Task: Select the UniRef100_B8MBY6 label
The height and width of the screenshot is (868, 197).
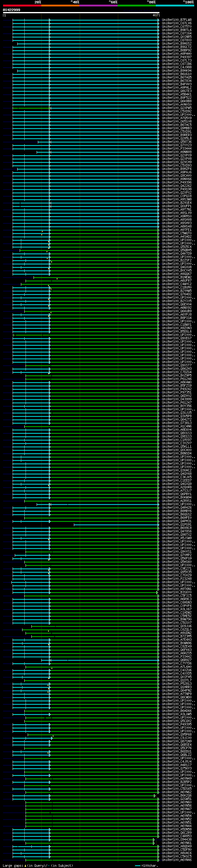Action: (177, 511)
